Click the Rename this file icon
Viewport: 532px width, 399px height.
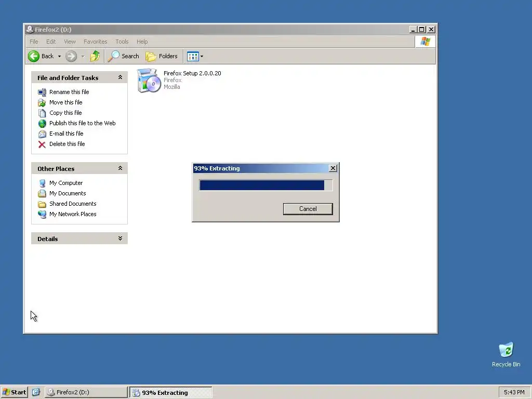(42, 92)
